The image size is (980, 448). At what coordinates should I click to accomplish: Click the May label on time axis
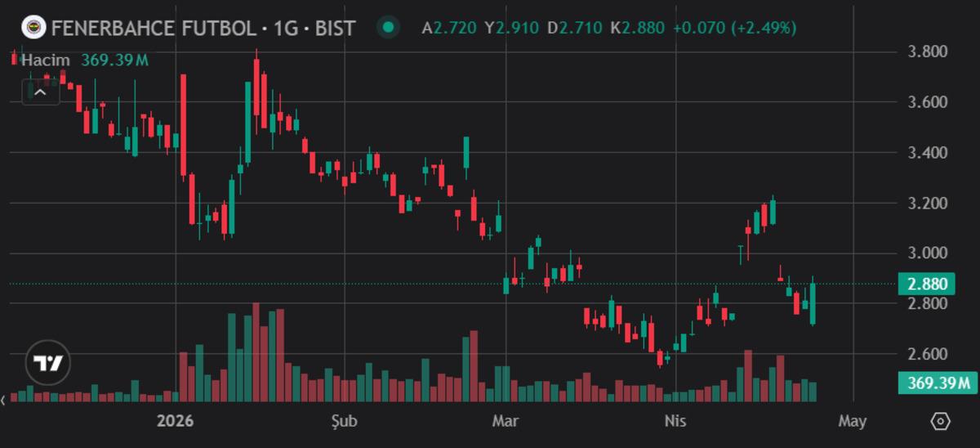pyautogui.click(x=852, y=421)
